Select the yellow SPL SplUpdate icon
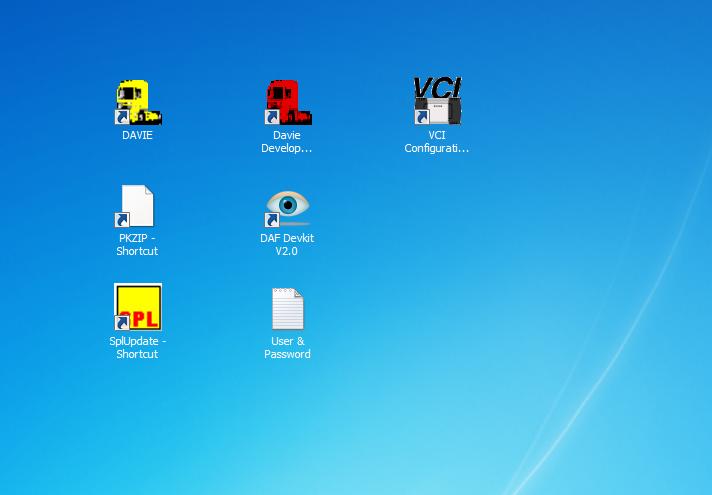This screenshot has height=495, width=712. pyautogui.click(x=138, y=307)
